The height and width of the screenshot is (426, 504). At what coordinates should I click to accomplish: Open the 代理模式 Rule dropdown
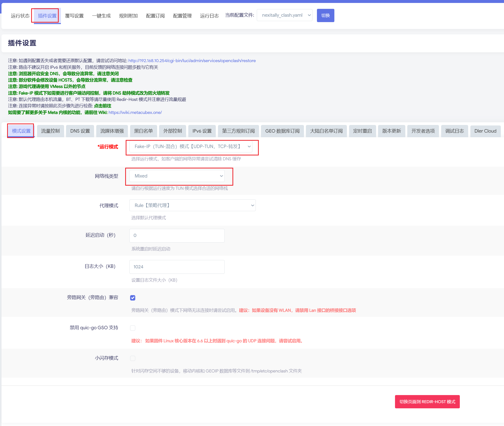click(192, 205)
